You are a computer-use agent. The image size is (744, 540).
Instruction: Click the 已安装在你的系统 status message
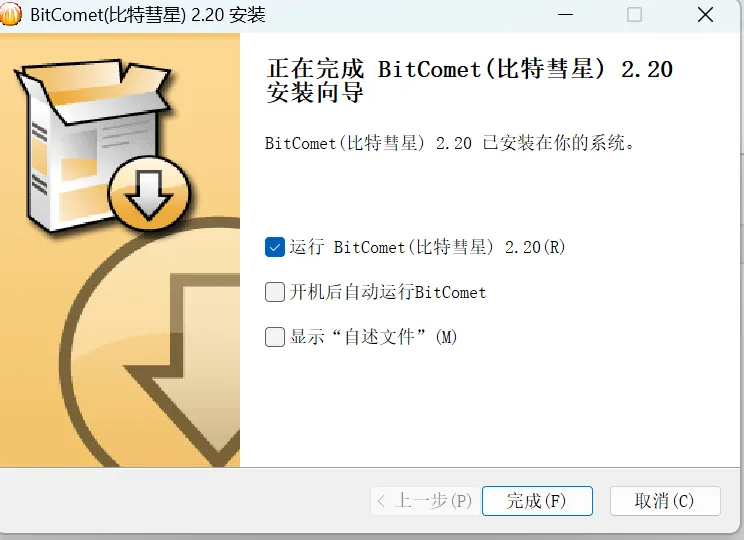pyautogui.click(x=449, y=143)
